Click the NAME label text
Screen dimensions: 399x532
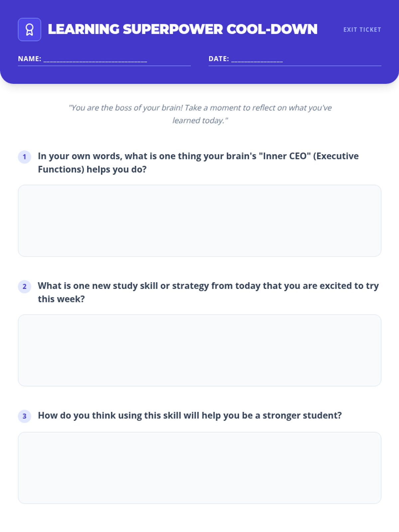pos(29,59)
